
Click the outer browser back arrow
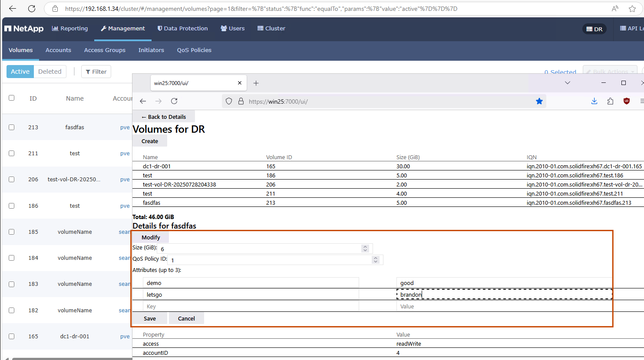(x=13, y=8)
